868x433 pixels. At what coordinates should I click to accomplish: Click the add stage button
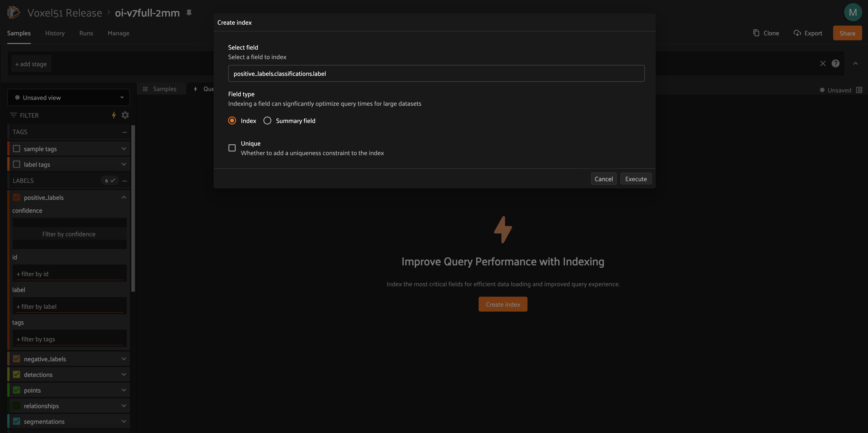(31, 64)
